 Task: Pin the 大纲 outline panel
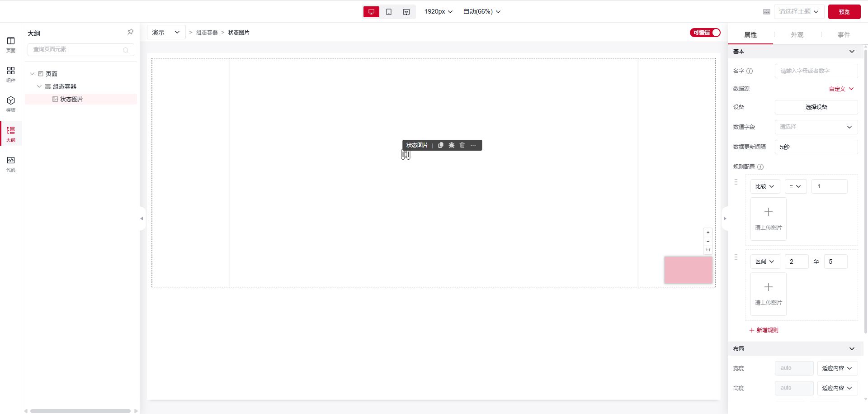(x=130, y=32)
